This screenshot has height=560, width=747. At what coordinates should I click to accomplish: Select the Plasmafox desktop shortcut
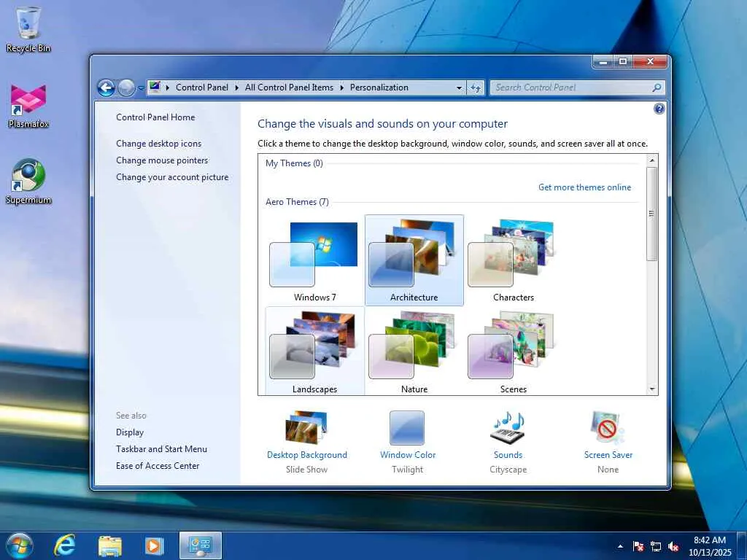pyautogui.click(x=28, y=106)
